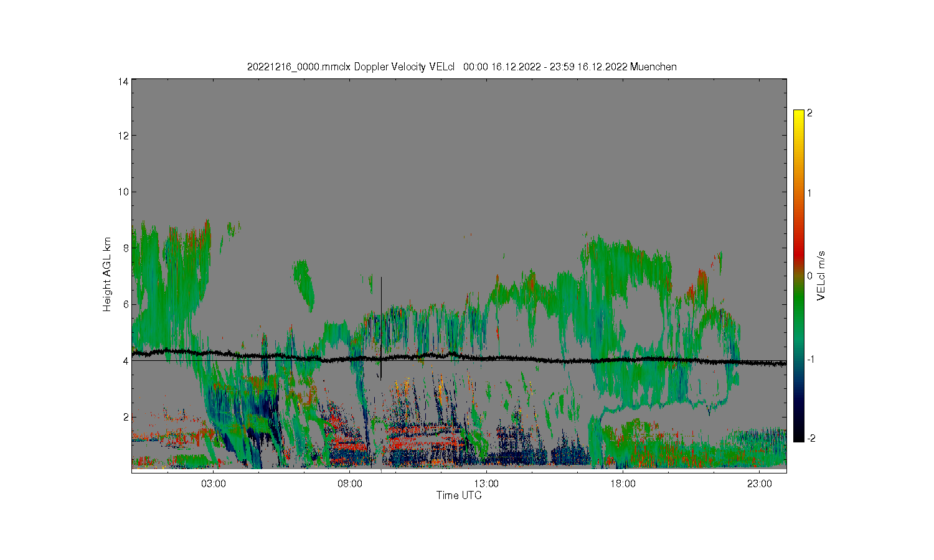Click the height tick label 14
The image size is (934, 560).
click(x=123, y=82)
